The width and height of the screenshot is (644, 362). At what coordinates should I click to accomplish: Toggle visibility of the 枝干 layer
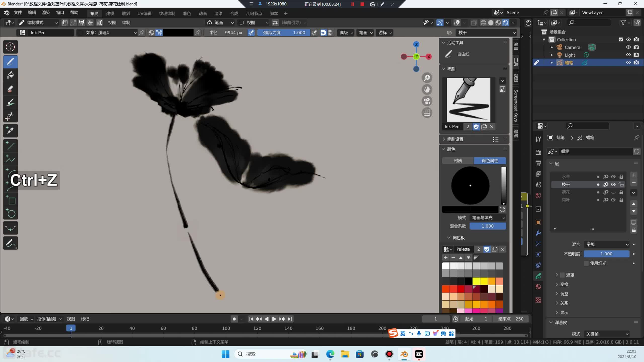(x=613, y=185)
